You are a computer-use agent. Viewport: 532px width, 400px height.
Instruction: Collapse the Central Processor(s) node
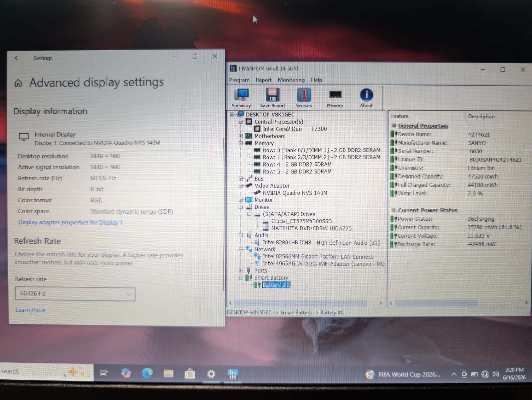pos(241,122)
